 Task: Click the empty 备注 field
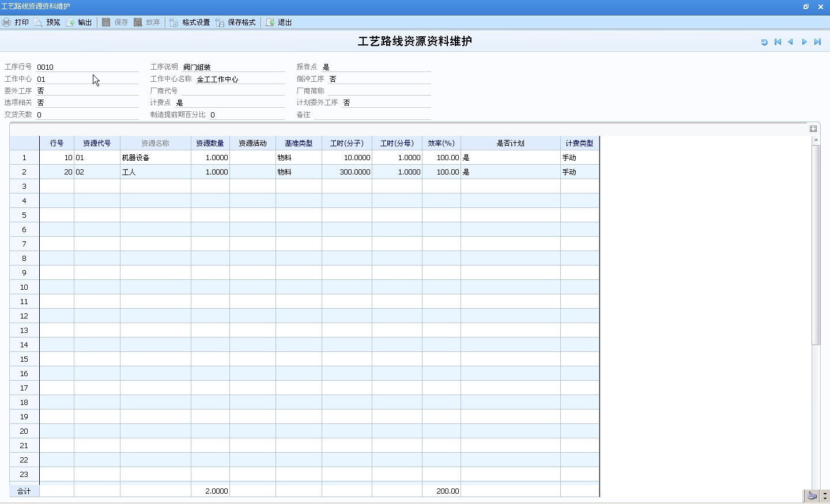(x=373, y=115)
